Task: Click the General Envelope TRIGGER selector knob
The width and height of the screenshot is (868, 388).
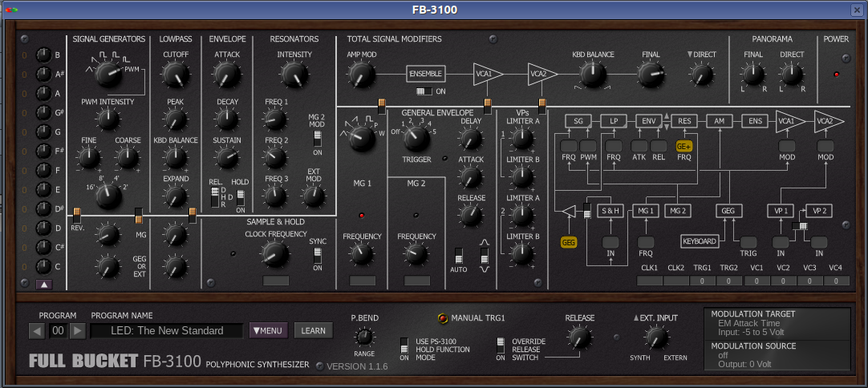Action: tap(417, 139)
